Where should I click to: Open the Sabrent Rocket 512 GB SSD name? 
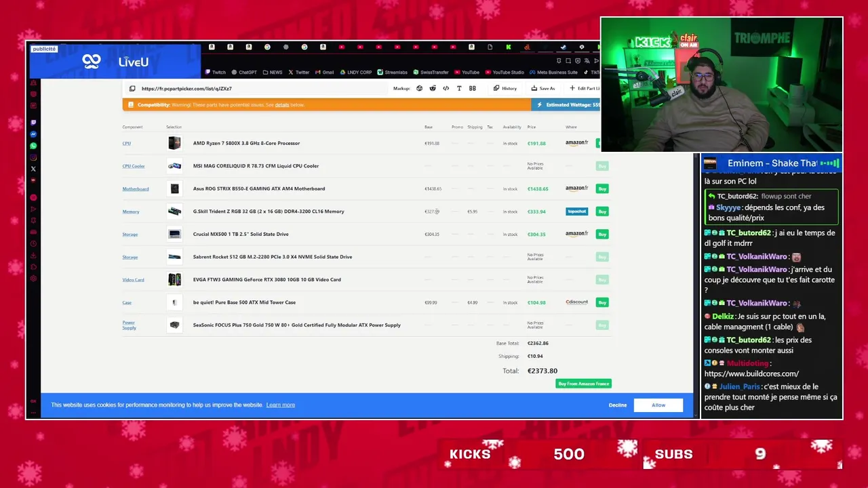coord(273,257)
